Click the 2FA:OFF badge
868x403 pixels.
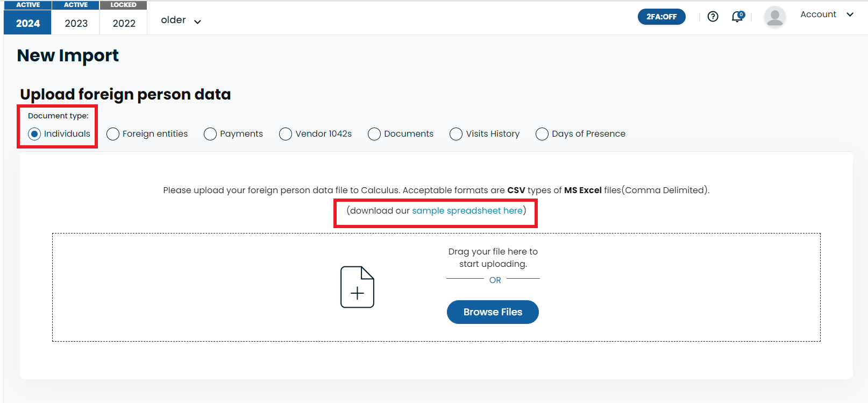pos(661,17)
